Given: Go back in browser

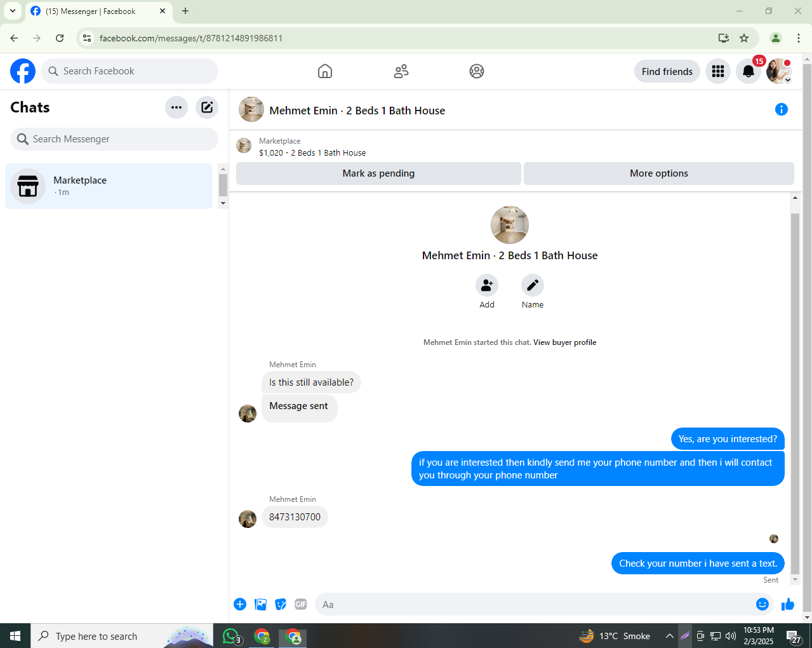Looking at the screenshot, I should [x=14, y=38].
